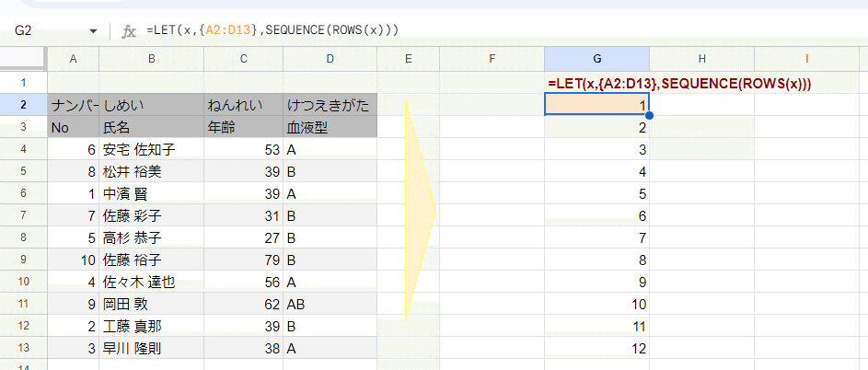Click cell G13 showing 12
This screenshot has width=868, height=370.
[596, 349]
